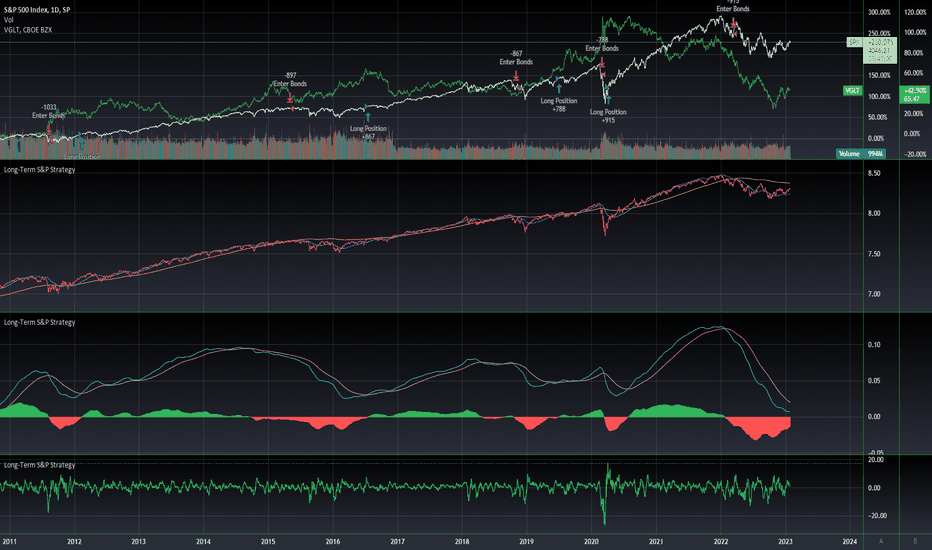Click the VGLT +42.90% 65.47 value box
This screenshot has height=550, width=932.
915,95
